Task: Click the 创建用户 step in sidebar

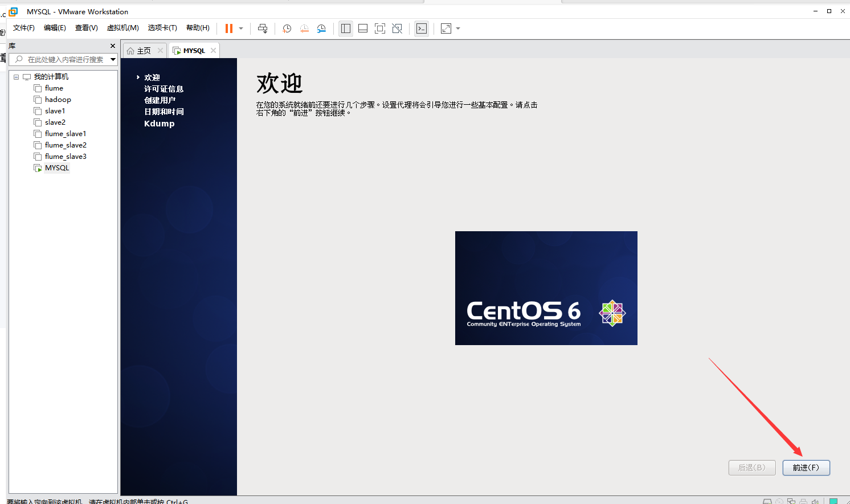Action: point(160,100)
